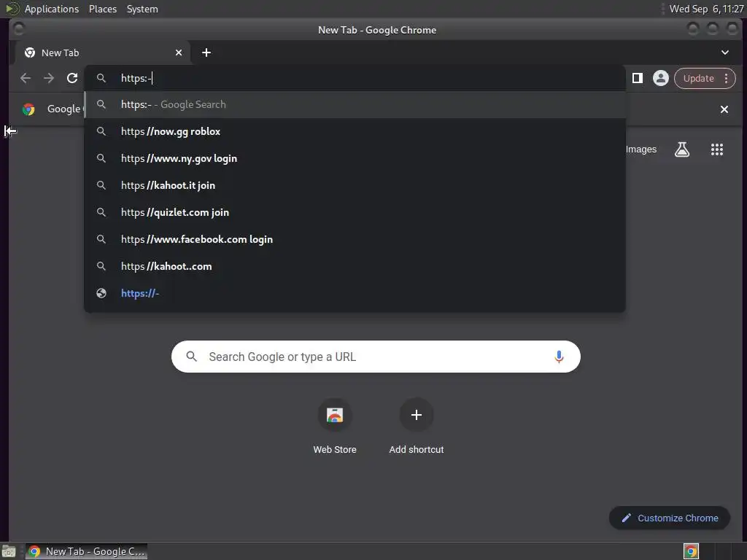Switch to Chrome window in taskbar
747x560 pixels.
click(x=86, y=551)
